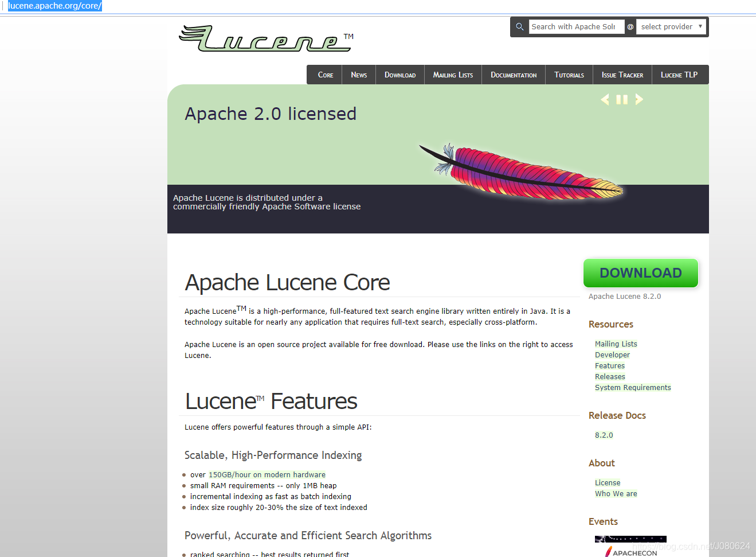Click the green DOWNLOAD button
Viewport: 756px width, 557px height.
pos(641,273)
